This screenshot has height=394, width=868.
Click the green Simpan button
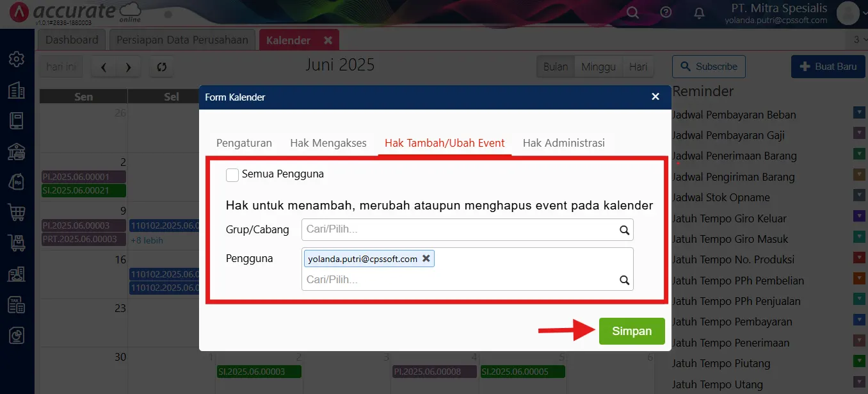pyautogui.click(x=631, y=331)
